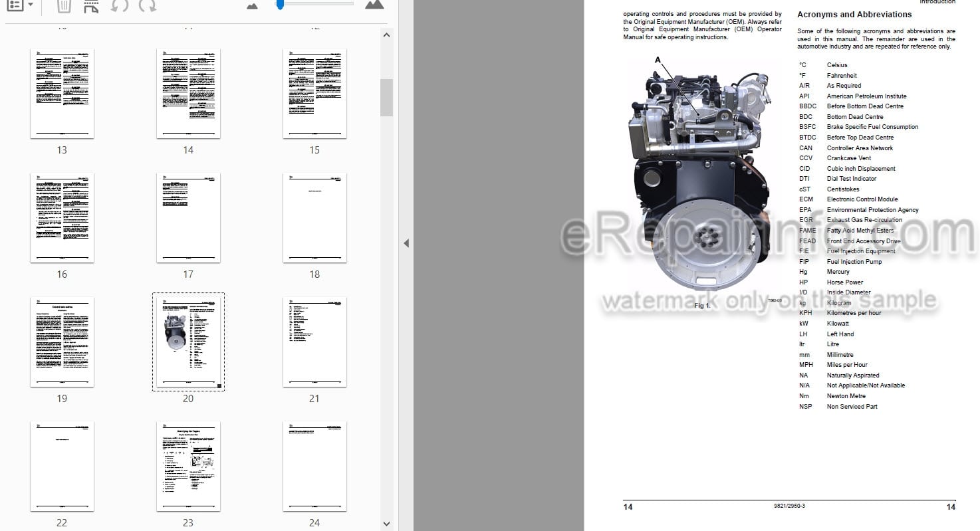Enlarge thumbnail size with large mountain icon
980x531 pixels.
374,5
